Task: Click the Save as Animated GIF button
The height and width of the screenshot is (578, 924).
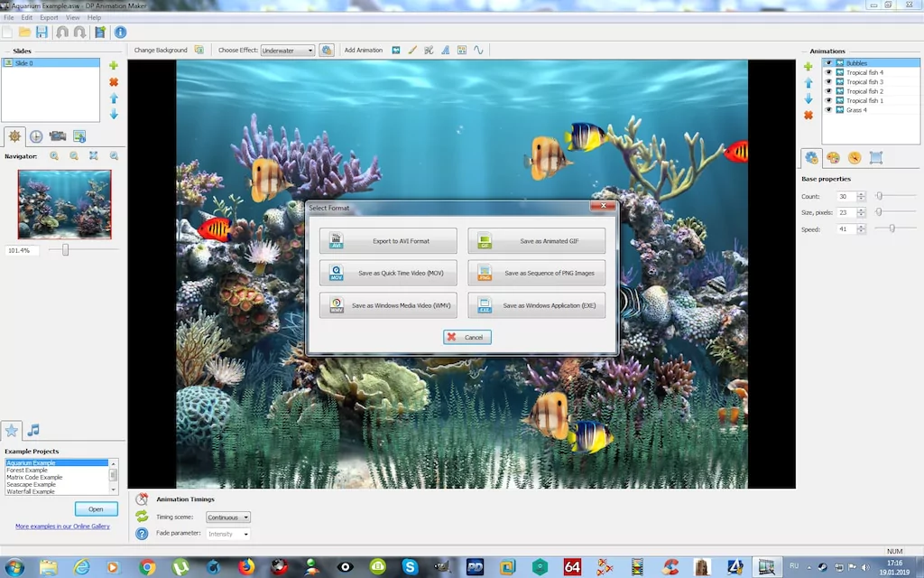Action: [x=536, y=240]
